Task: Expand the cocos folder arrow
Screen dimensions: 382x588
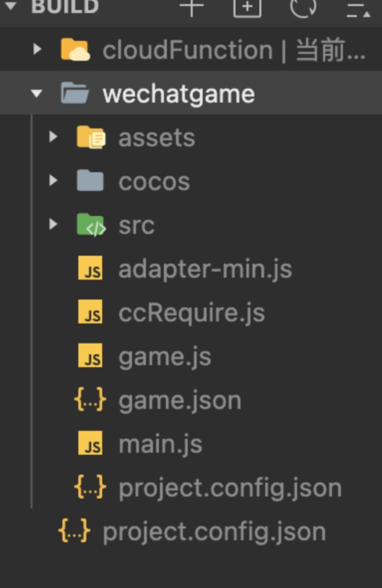Action: tap(53, 181)
